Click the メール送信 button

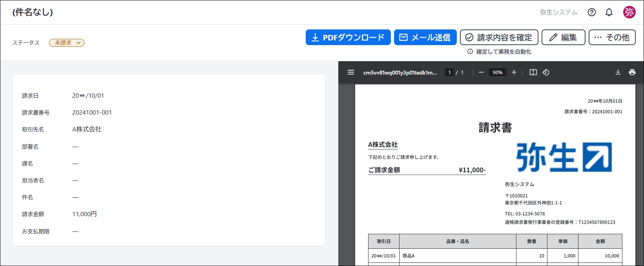coord(425,37)
